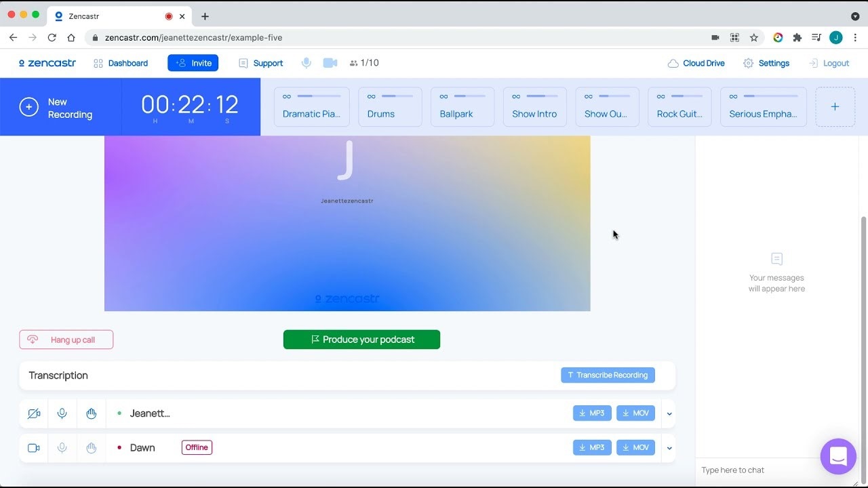The width and height of the screenshot is (868, 488).
Task: Click Jeanette's raise hand icon
Action: (x=92, y=413)
